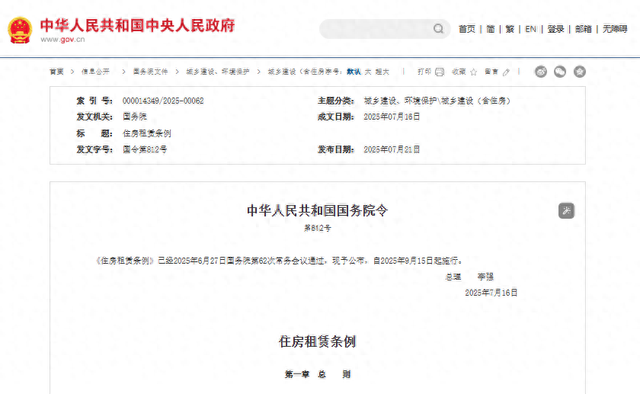Viewport: 640px width, 394px height.
Task: Click the gray tool button beside document title
Action: pos(566,211)
